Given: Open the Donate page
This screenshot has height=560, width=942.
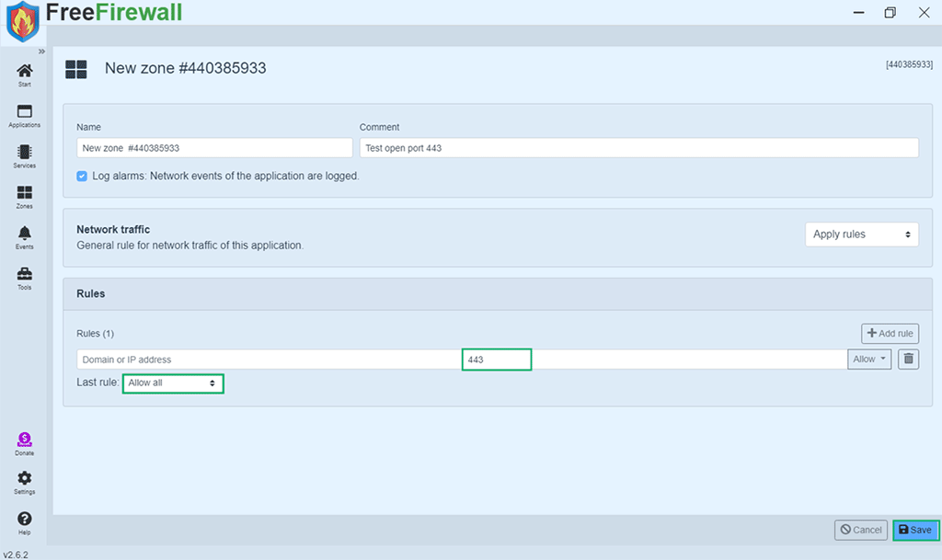Looking at the screenshot, I should [24, 441].
